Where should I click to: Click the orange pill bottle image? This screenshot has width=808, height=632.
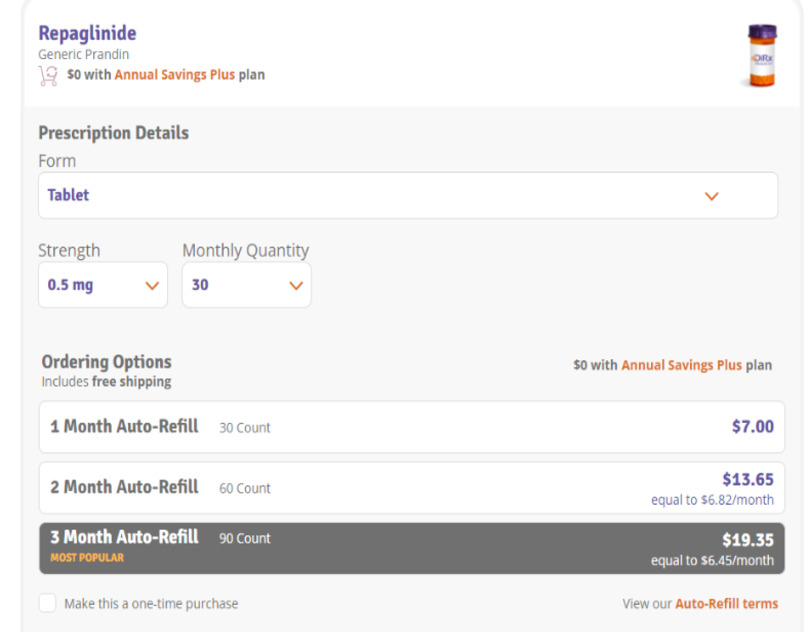click(762, 56)
